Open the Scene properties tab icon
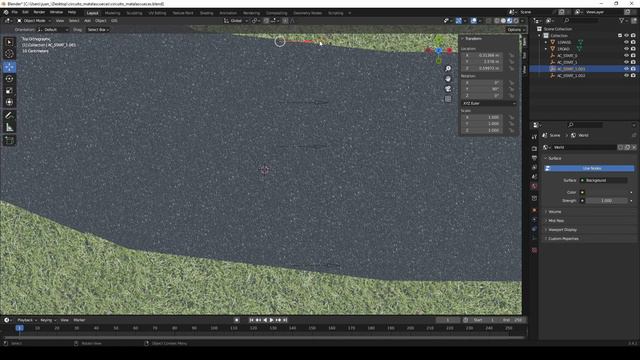 (534, 177)
